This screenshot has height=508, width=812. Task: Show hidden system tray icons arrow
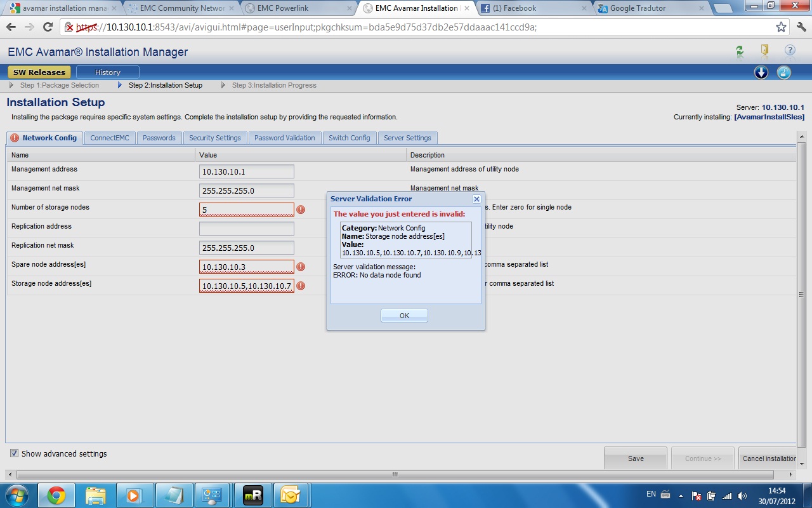[681, 495]
